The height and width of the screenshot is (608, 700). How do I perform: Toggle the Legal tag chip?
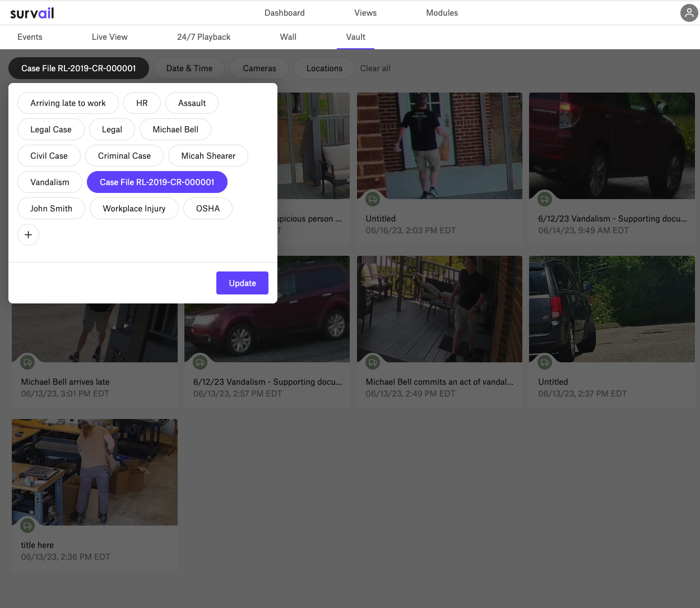112,130
